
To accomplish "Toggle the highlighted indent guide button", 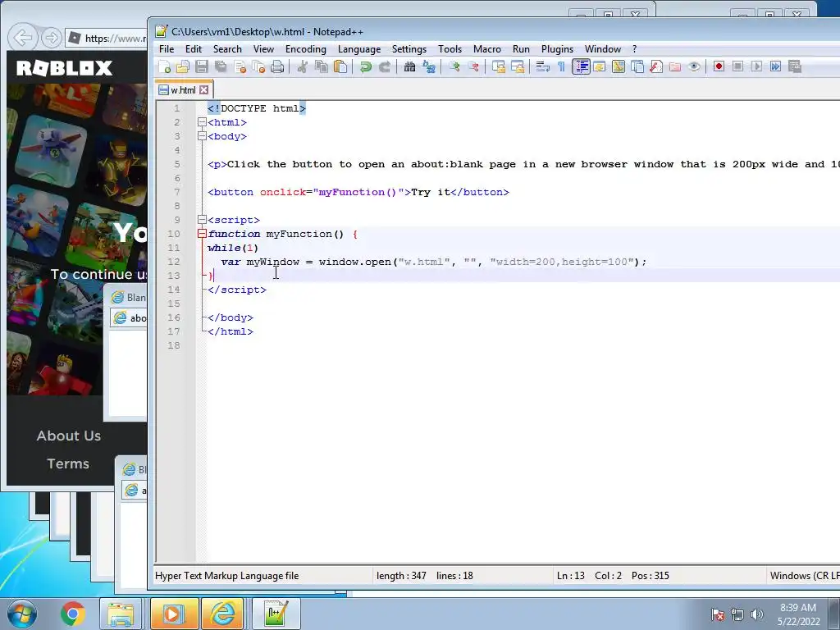I will coord(581,67).
